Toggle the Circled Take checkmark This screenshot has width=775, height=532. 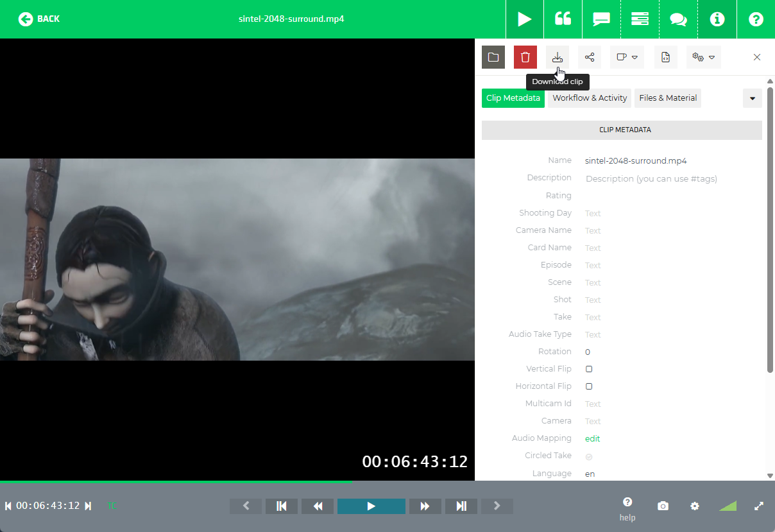pos(589,457)
